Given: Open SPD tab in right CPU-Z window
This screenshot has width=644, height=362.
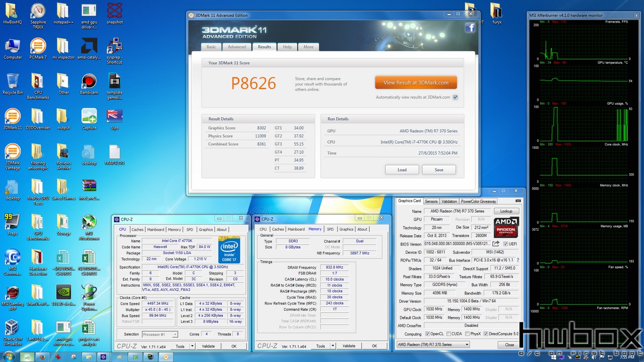Looking at the screenshot, I should 330,229.
